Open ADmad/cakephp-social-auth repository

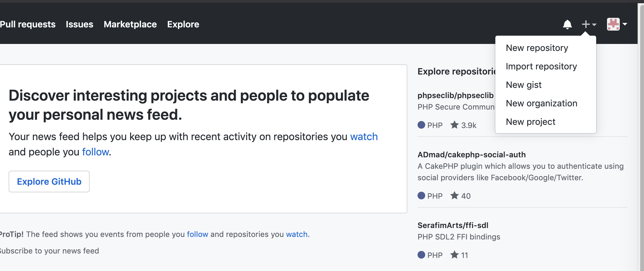point(471,155)
